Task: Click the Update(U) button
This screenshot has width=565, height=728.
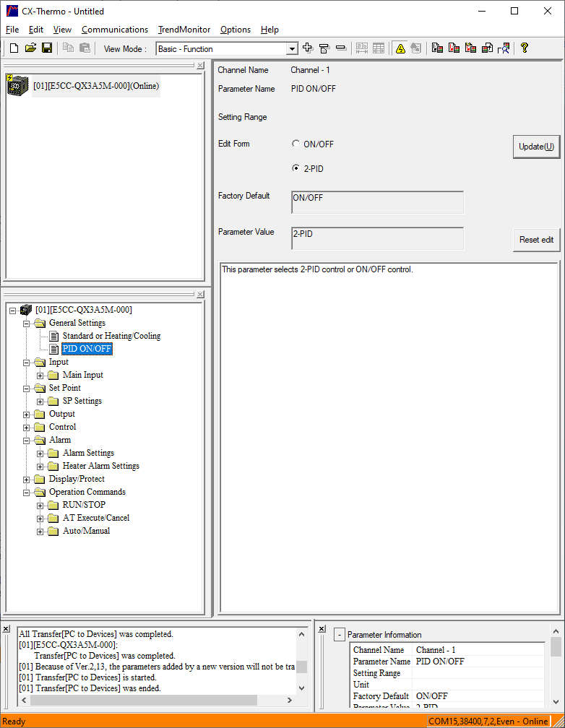Action: [536, 147]
